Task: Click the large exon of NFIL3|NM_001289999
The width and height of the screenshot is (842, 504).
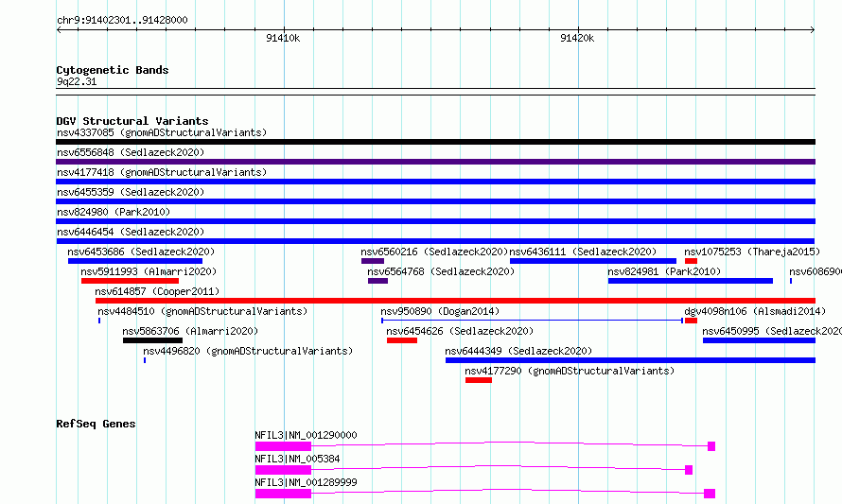Action: [283, 494]
